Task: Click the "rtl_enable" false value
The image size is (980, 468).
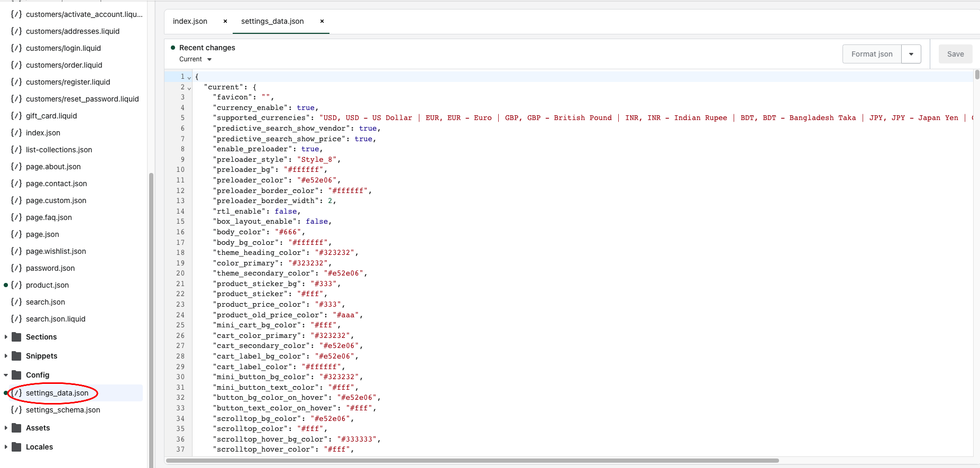Action: (286, 212)
